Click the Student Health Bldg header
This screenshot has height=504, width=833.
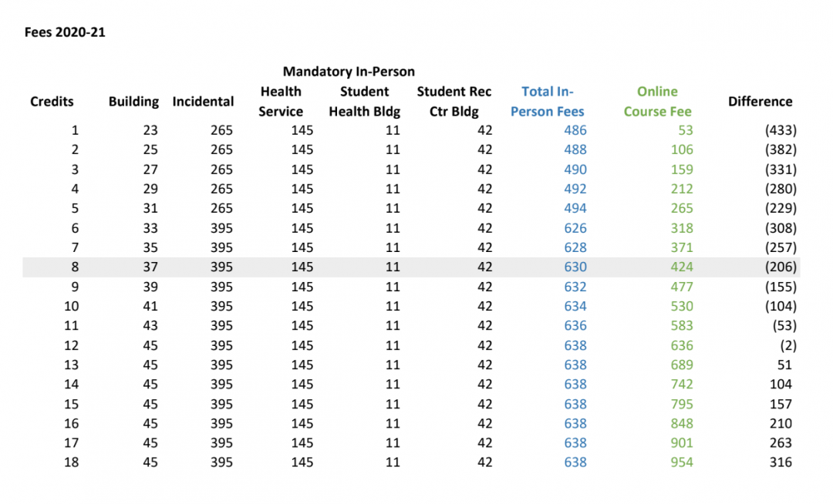tap(365, 102)
